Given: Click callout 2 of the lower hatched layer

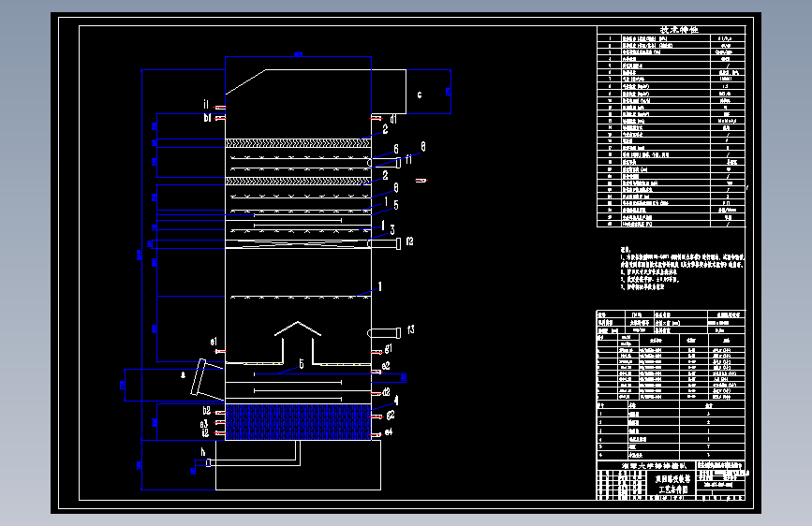Looking at the screenshot, I should coord(385,176).
